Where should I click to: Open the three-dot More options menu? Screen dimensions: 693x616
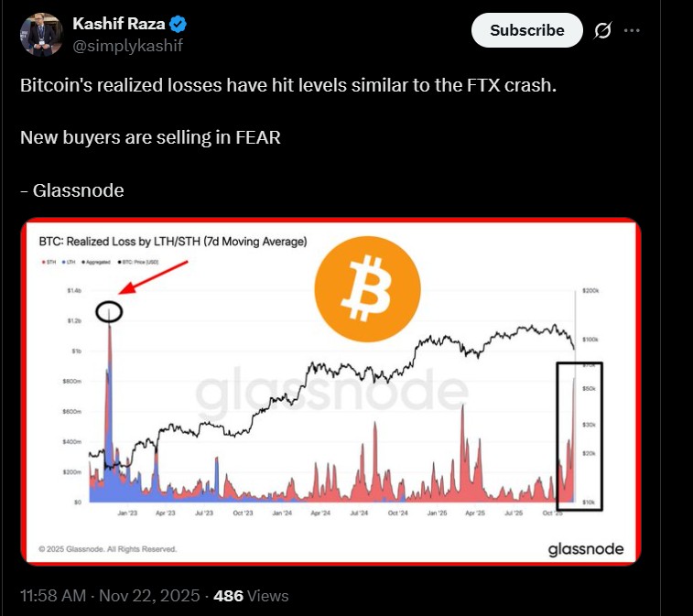632,30
